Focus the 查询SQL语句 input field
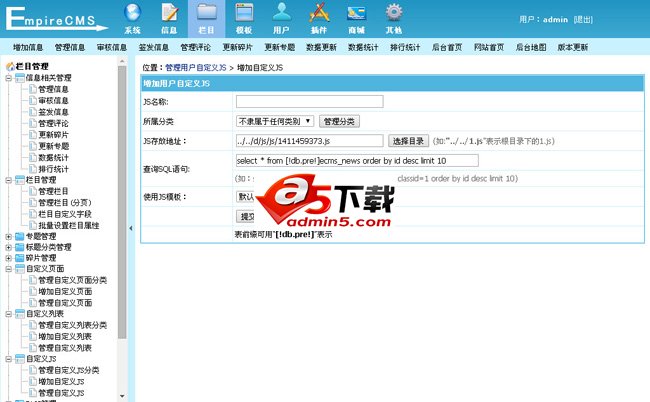The image size is (650, 402). click(x=357, y=160)
